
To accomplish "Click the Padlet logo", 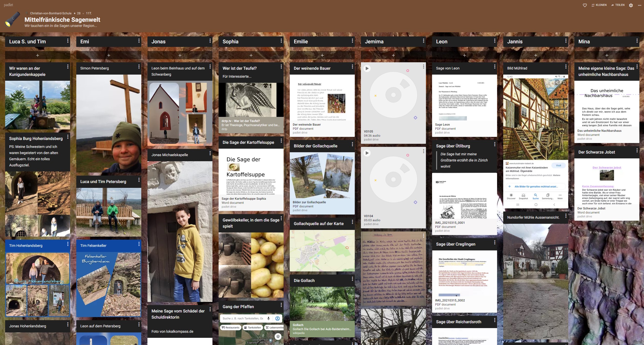I will click(x=8, y=5).
